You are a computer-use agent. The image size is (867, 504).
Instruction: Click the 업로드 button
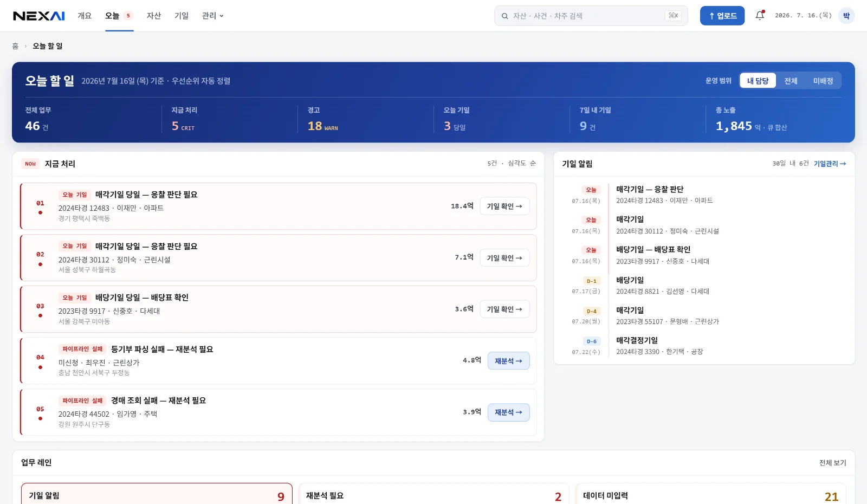(722, 16)
